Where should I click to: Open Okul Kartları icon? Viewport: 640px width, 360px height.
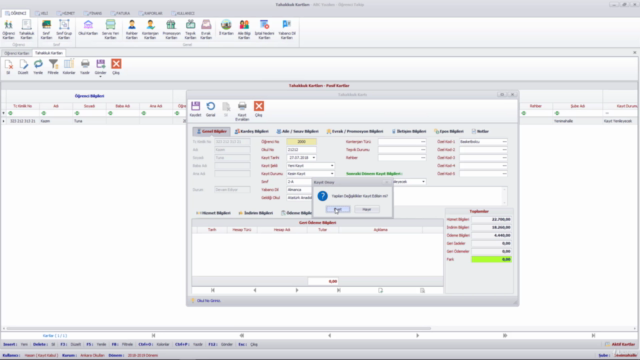[88, 28]
